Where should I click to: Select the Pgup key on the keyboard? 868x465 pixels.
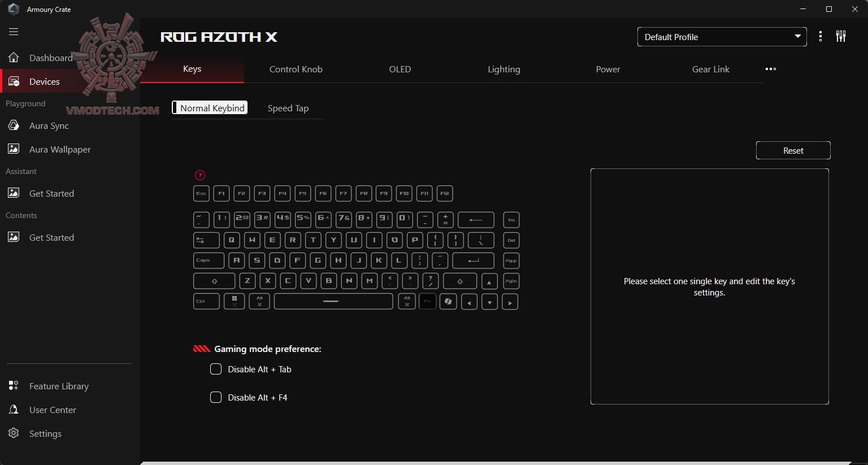511,260
